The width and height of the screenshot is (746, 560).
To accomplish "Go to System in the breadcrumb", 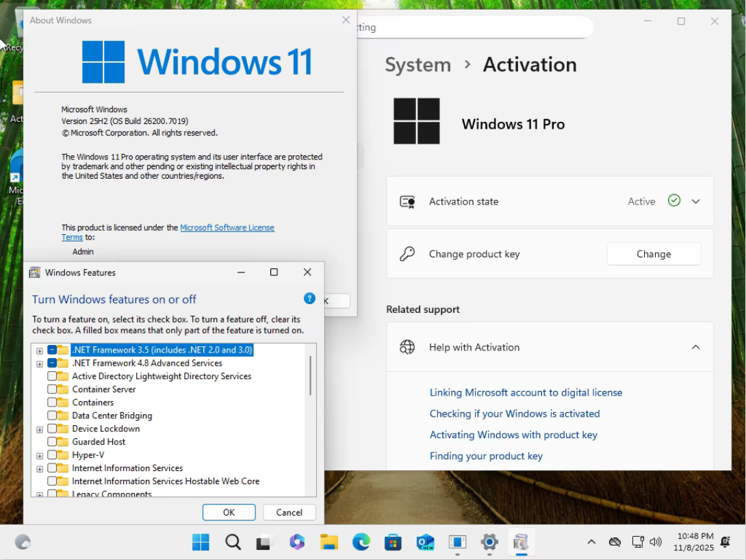I will (417, 65).
